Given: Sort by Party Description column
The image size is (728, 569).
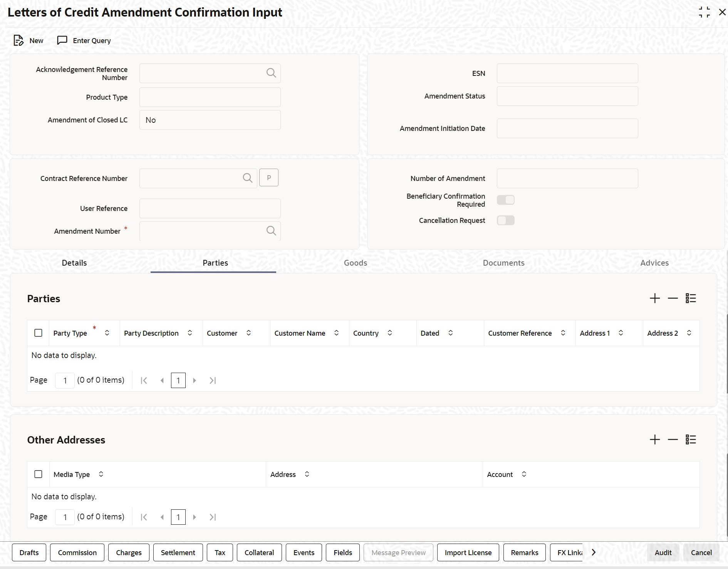Looking at the screenshot, I should pos(190,333).
